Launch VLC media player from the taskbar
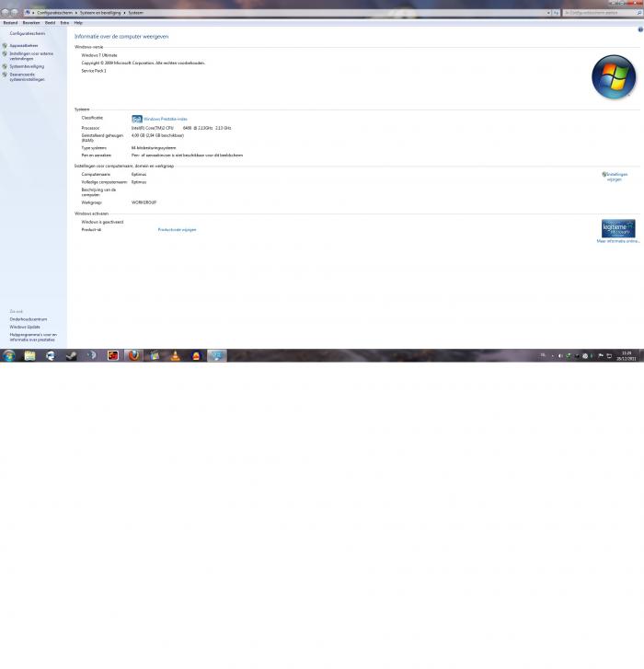Viewport: 644px width, 669px height. [x=176, y=355]
